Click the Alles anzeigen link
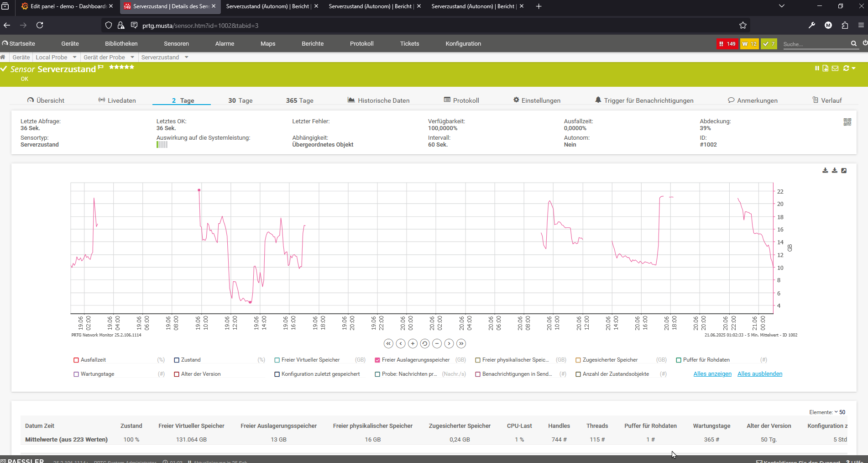This screenshot has width=868, height=463. pos(712,374)
